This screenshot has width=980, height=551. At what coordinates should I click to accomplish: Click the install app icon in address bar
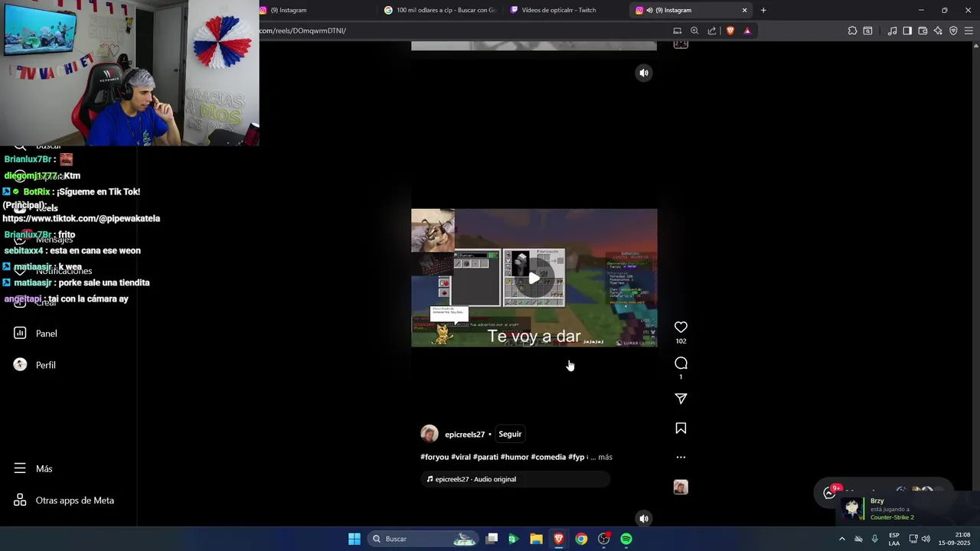click(677, 31)
